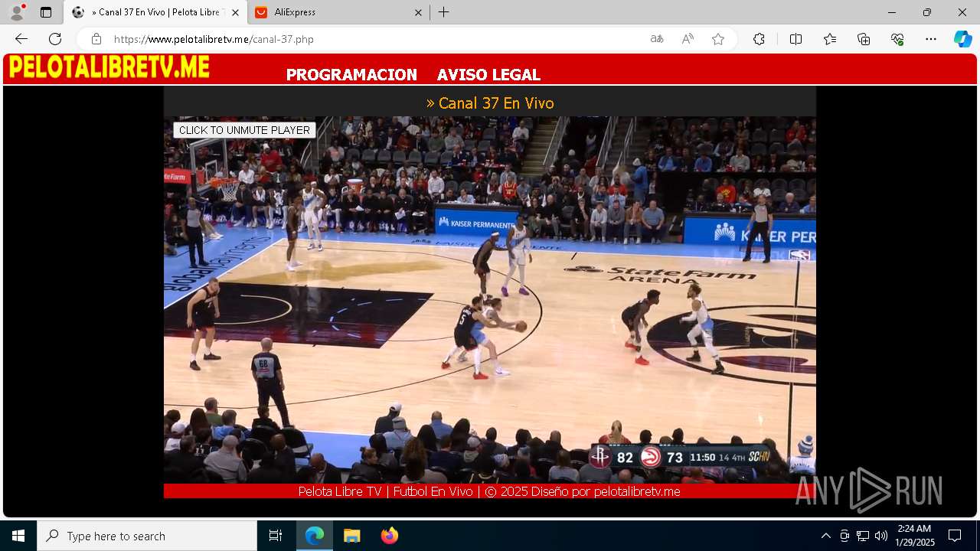980x551 pixels.
Task: Open Edge Settings and more menu
Action: point(931,39)
